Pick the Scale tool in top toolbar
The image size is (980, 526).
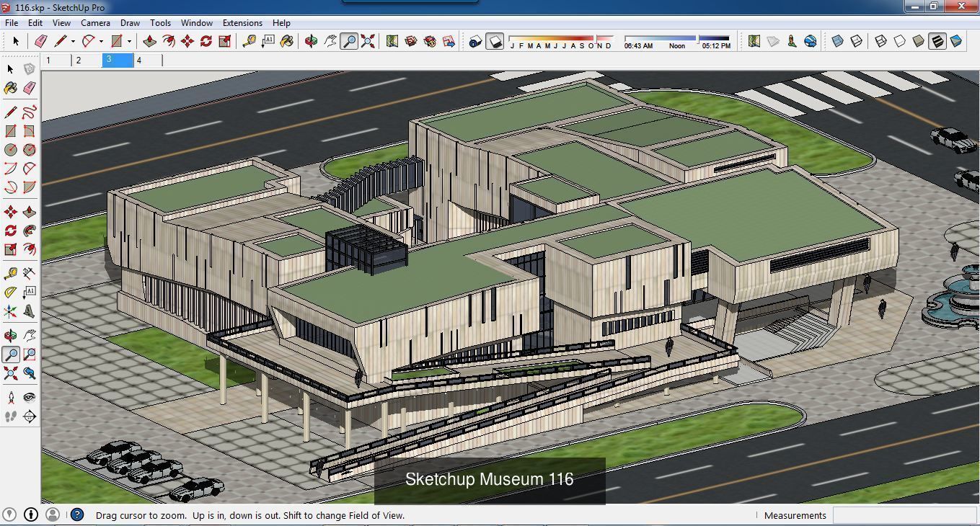224,41
